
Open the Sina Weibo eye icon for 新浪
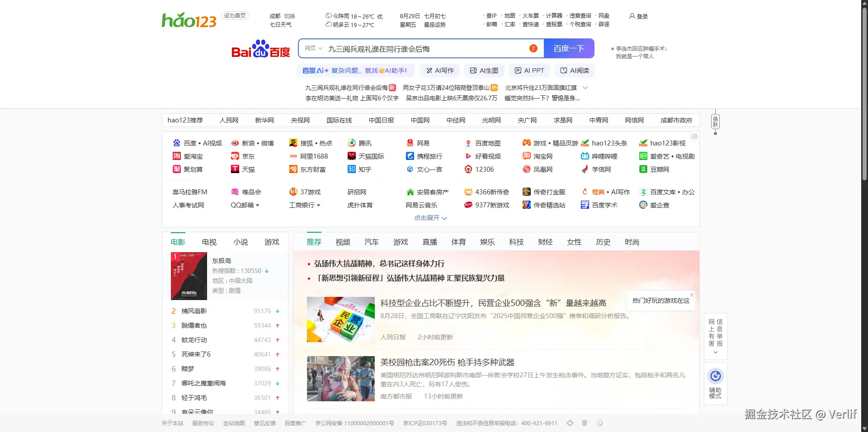click(235, 143)
